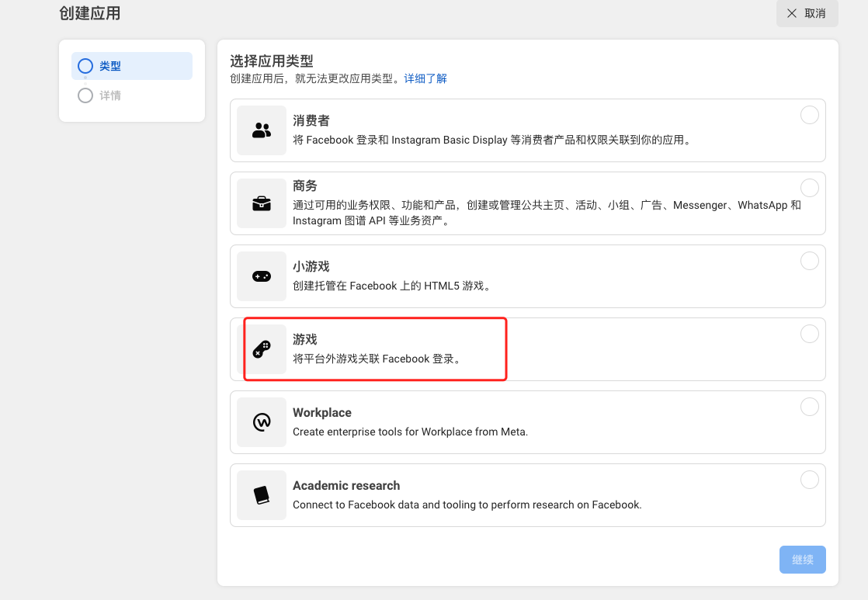The image size is (868, 600).
Task: Click the Academic research title text
Action: pyautogui.click(x=346, y=485)
